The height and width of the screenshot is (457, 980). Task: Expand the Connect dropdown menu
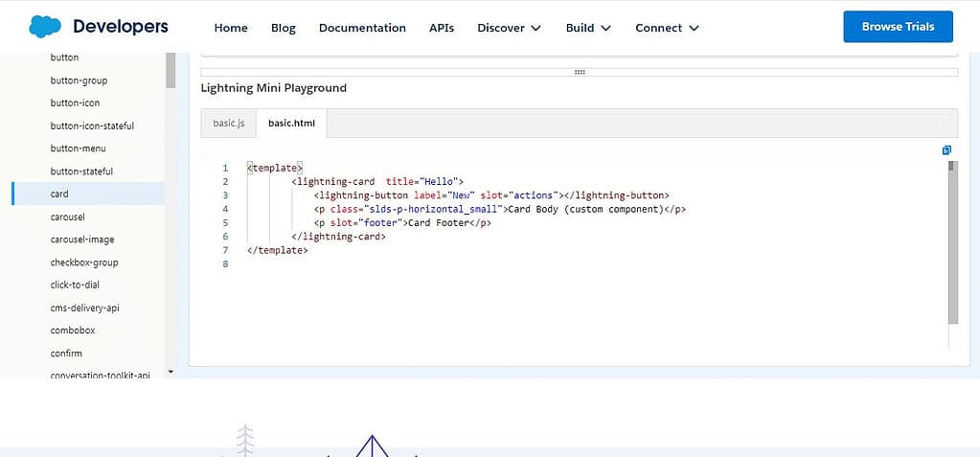(667, 28)
